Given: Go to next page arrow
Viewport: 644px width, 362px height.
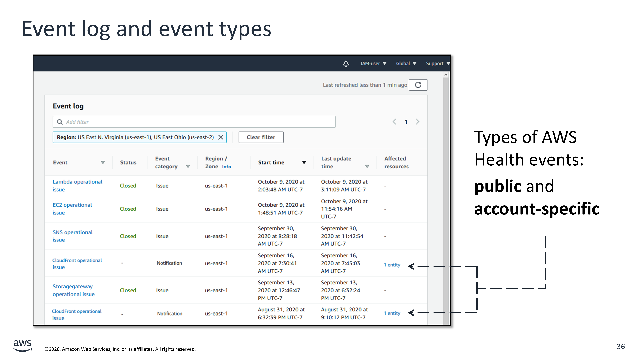Looking at the screenshot, I should 417,122.
